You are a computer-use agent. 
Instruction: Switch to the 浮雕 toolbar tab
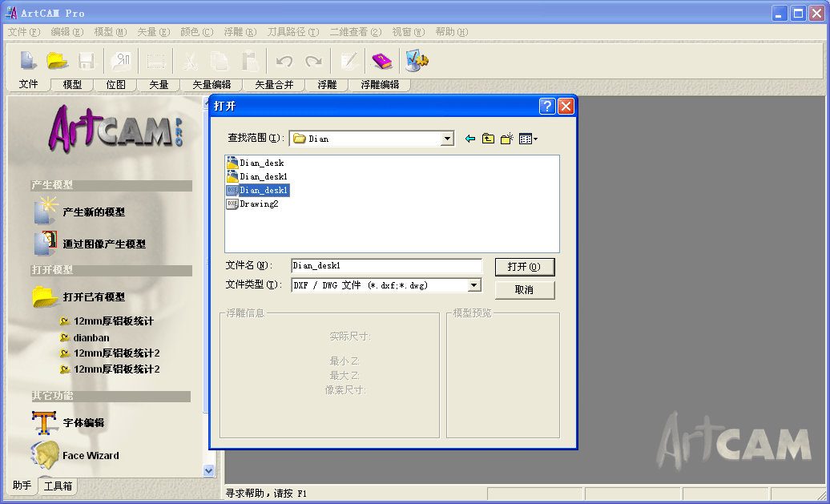click(x=327, y=85)
